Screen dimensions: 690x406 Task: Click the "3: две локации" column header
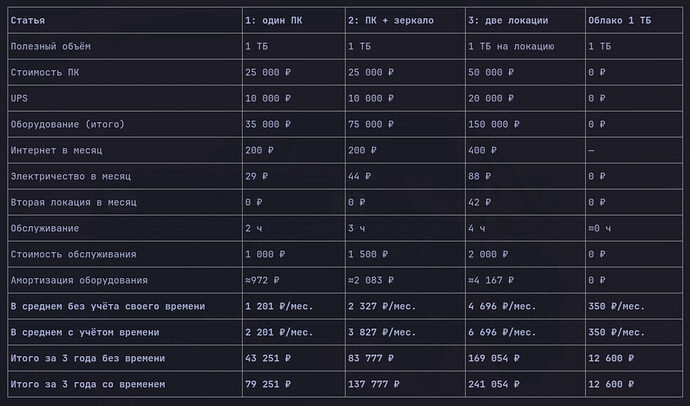525,20
